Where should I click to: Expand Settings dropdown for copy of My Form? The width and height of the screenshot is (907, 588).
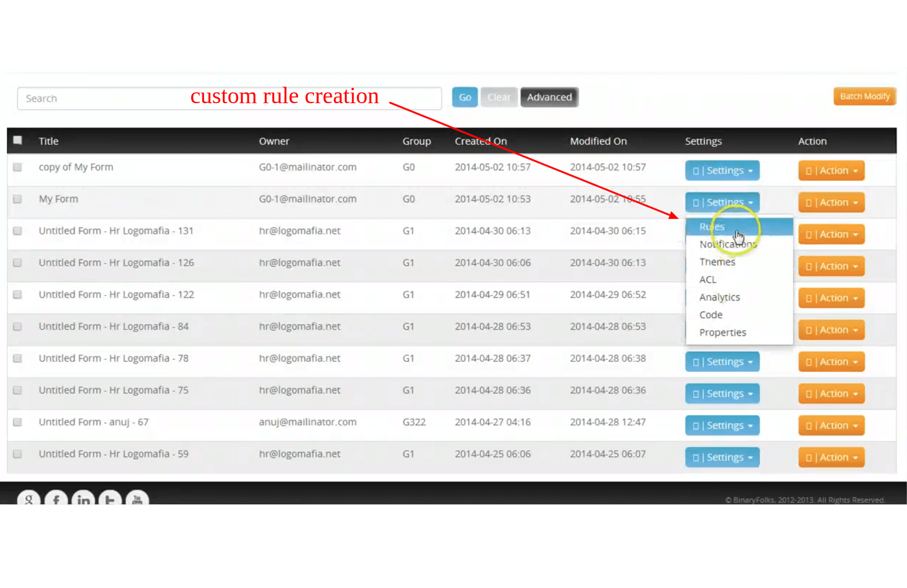722,171
